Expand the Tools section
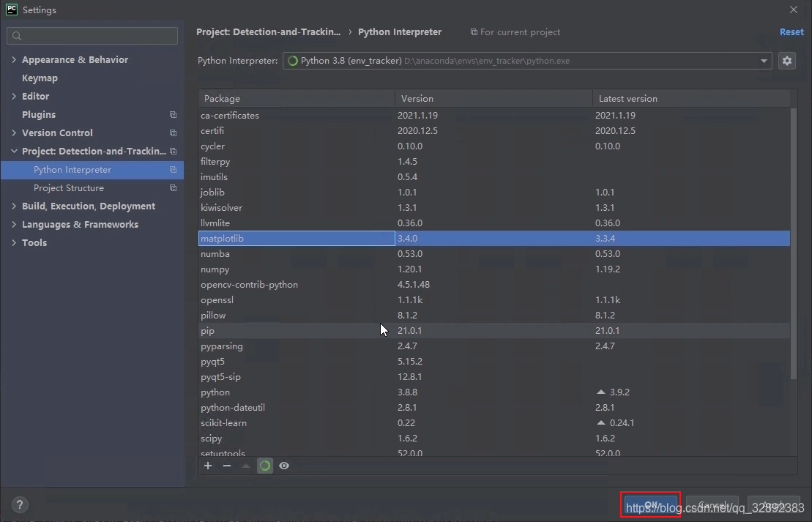 pyautogui.click(x=14, y=243)
